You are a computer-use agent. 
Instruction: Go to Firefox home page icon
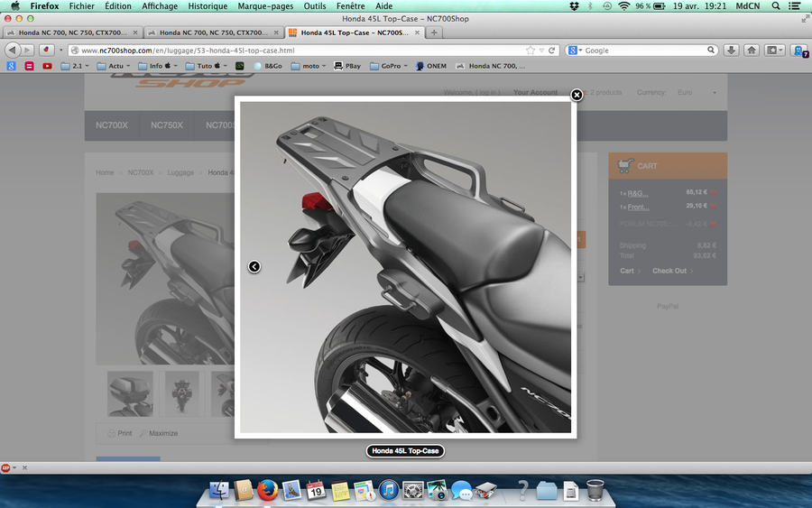pyautogui.click(x=752, y=51)
